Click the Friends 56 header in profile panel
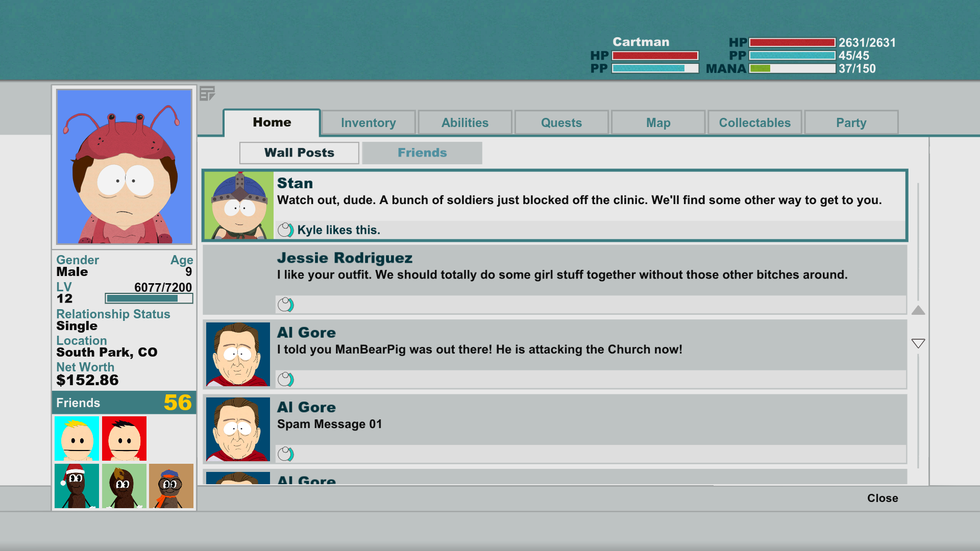Screen dimensions: 980x551 point(124,403)
